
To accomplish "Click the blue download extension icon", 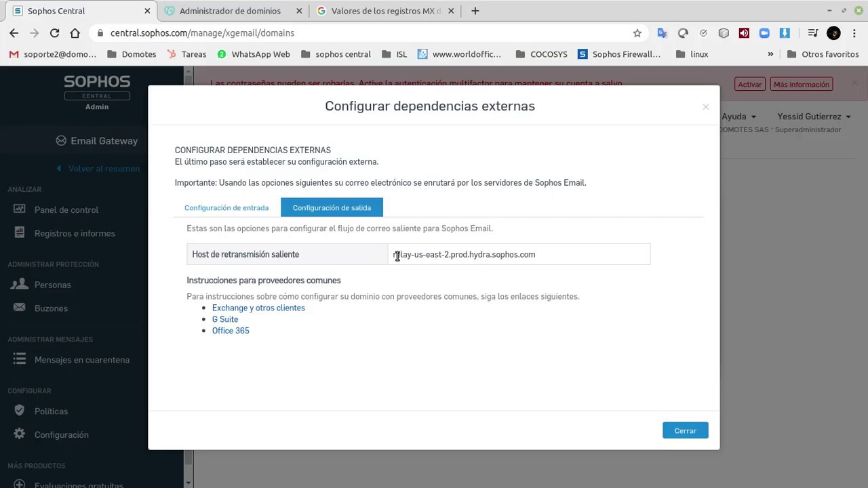I will (785, 33).
